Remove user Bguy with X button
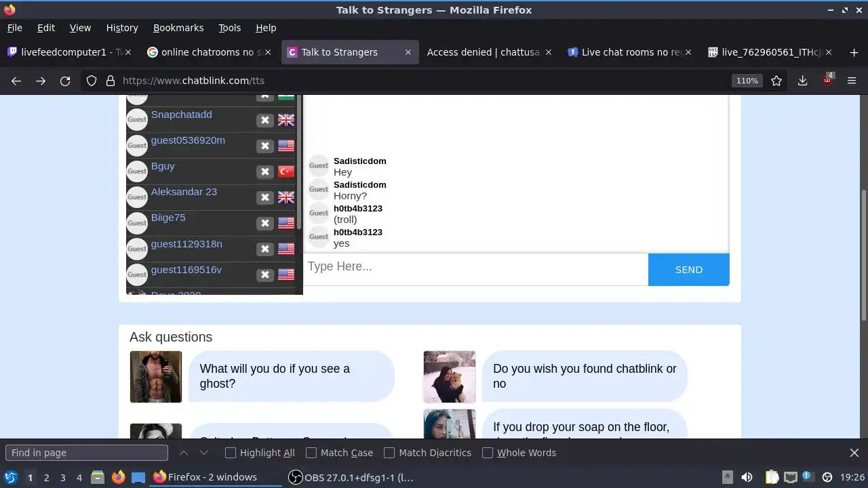 [265, 171]
